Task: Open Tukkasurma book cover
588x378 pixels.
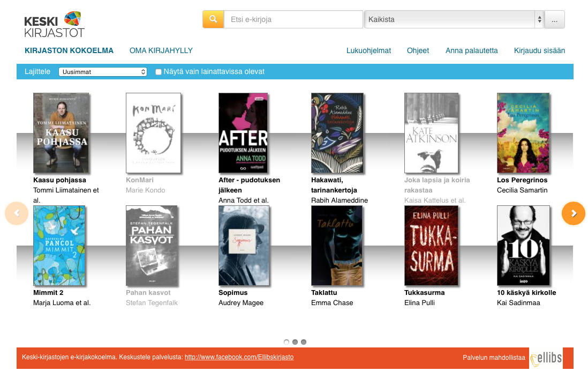Action: tap(431, 246)
